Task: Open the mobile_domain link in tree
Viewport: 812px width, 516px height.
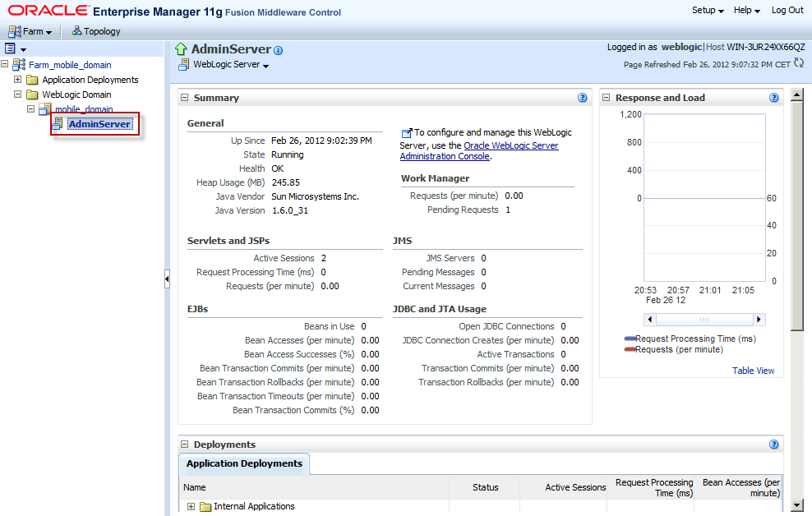Action: click(x=84, y=109)
